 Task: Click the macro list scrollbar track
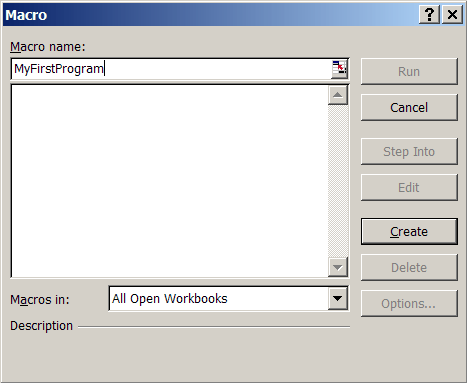[x=338, y=181]
